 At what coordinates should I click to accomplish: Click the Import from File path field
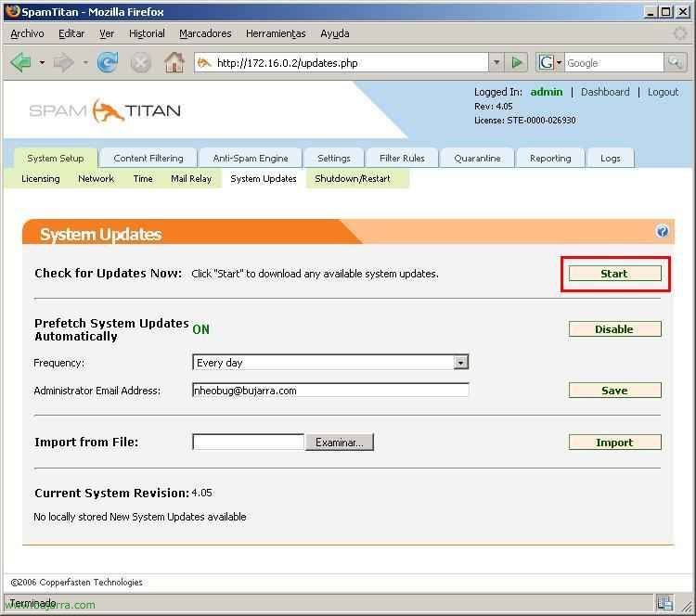pyautogui.click(x=249, y=442)
